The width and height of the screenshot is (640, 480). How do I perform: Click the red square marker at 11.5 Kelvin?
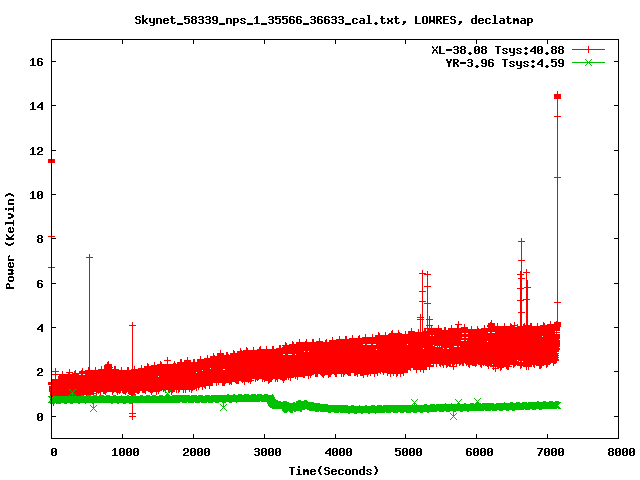point(51,161)
